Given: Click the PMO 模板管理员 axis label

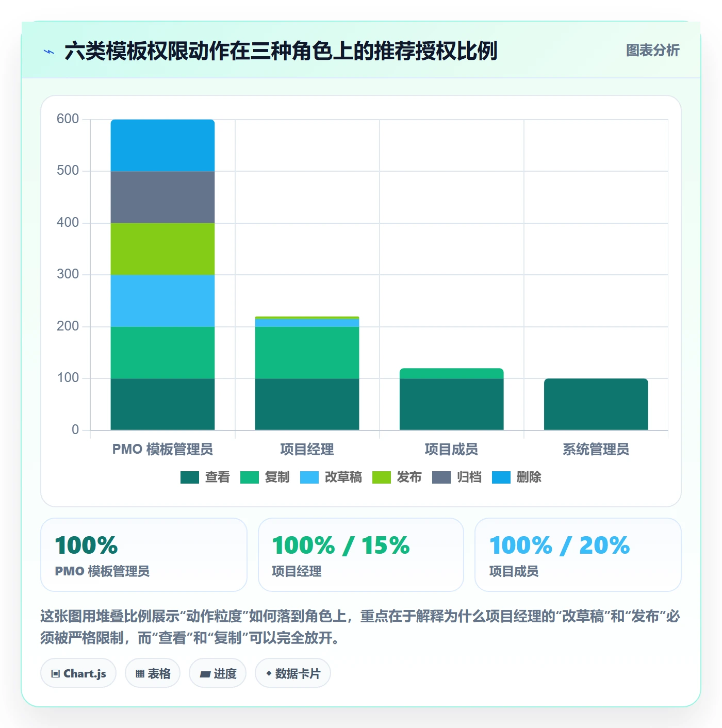Looking at the screenshot, I should (x=162, y=449).
